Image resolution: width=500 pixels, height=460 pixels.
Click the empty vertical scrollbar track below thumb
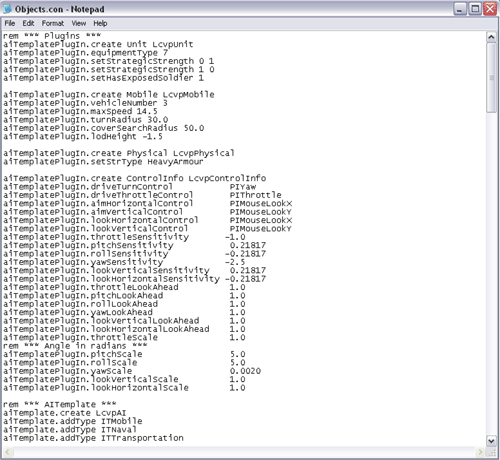491,274
